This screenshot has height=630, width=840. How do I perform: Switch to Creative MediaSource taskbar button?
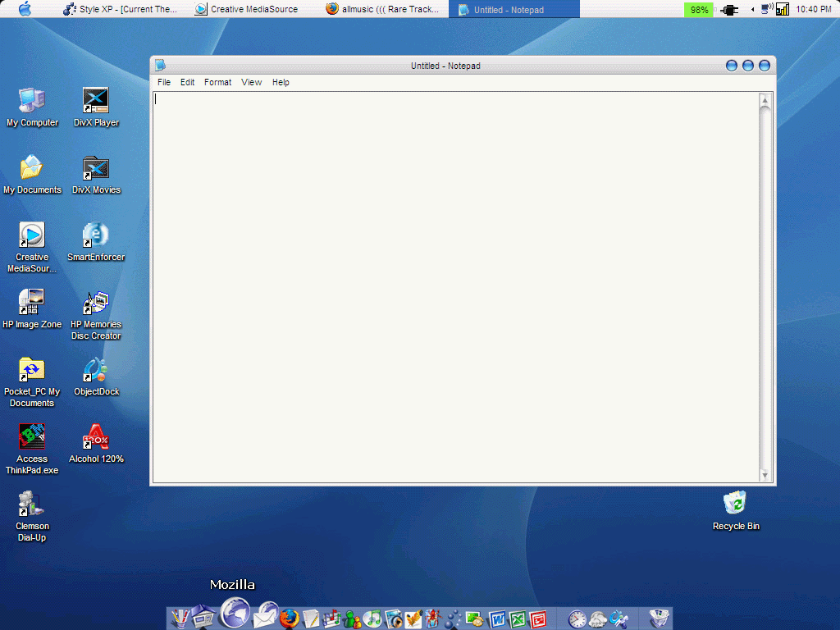pyautogui.click(x=247, y=9)
